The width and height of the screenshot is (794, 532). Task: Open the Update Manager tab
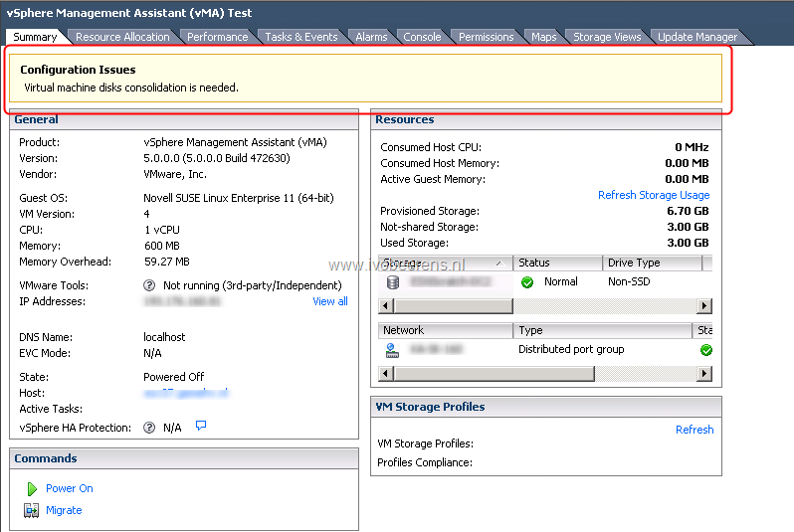click(x=697, y=37)
